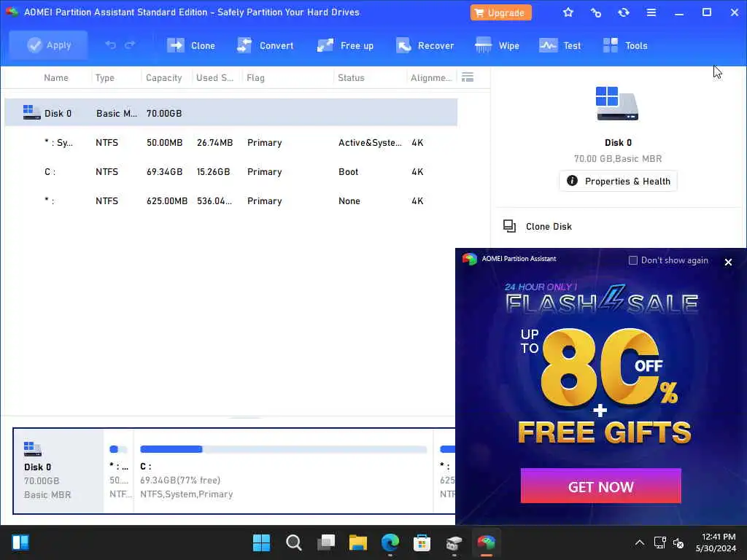The image size is (747, 560).
Task: Open Windows Start menu
Action: [x=261, y=542]
